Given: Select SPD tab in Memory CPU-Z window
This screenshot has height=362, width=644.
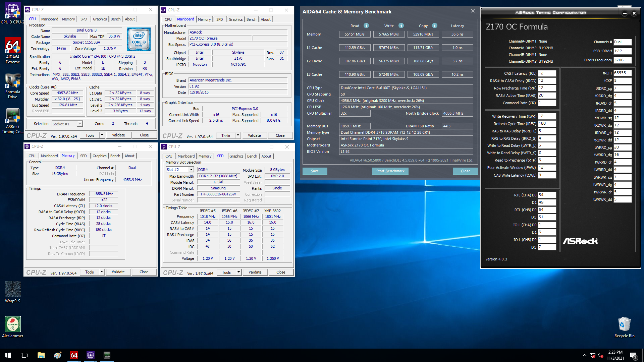Looking at the screenshot, I should point(83,156).
